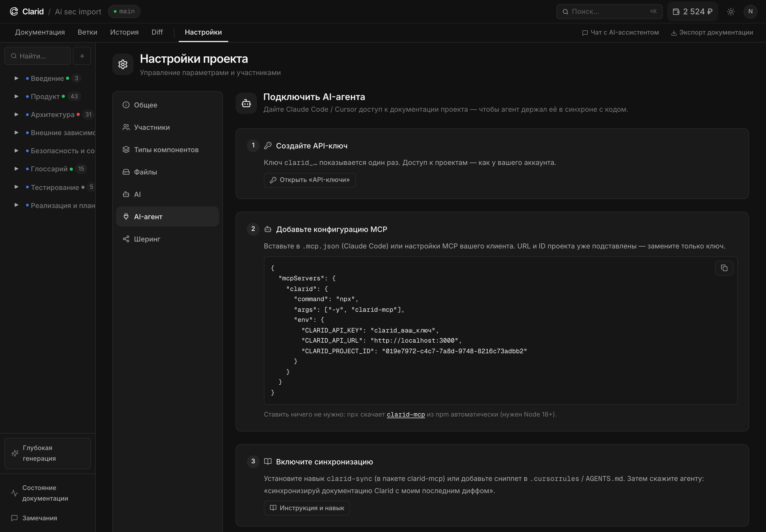
Task: Open the main branch selector
Action: (x=124, y=11)
